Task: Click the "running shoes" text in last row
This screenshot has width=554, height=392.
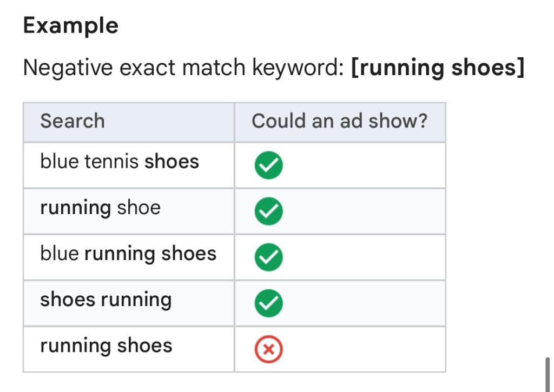Action: click(106, 346)
